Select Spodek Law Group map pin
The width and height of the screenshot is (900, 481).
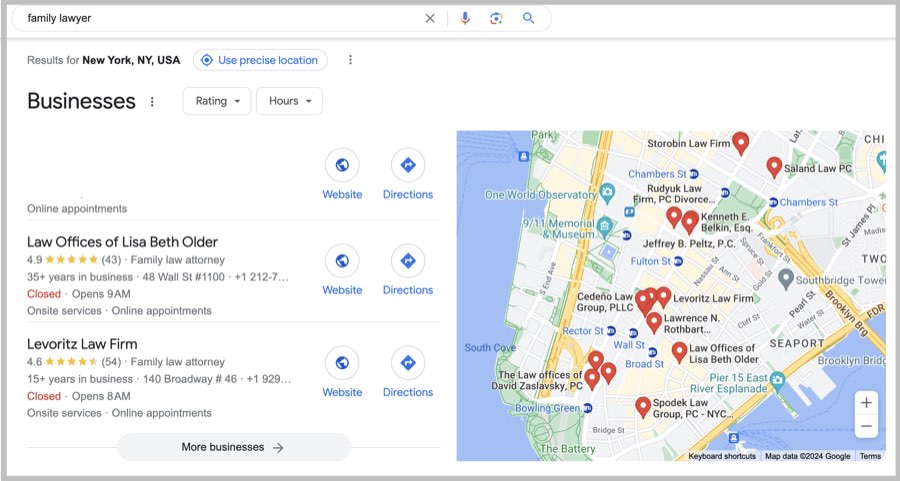tap(643, 407)
